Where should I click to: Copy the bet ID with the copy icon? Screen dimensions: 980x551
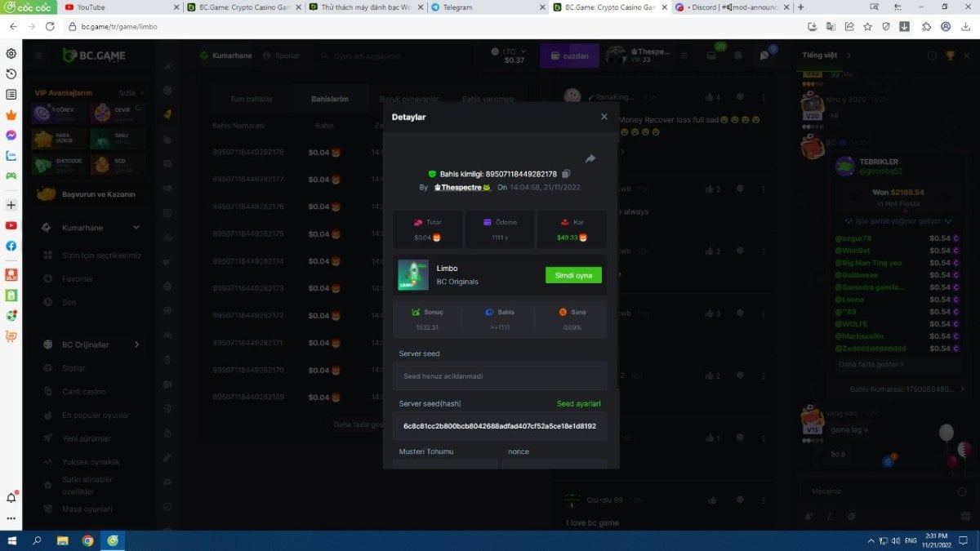coord(566,174)
